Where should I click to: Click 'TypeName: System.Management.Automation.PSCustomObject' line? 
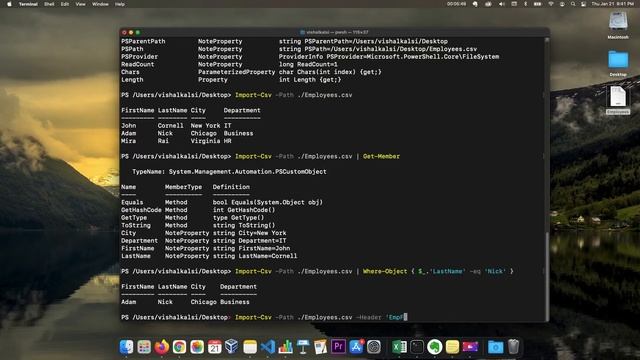coord(229,172)
